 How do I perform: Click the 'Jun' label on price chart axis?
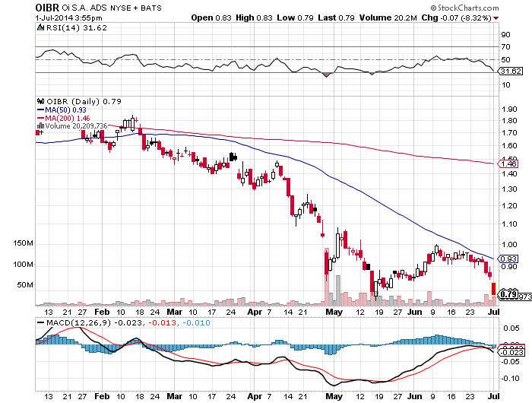(414, 312)
